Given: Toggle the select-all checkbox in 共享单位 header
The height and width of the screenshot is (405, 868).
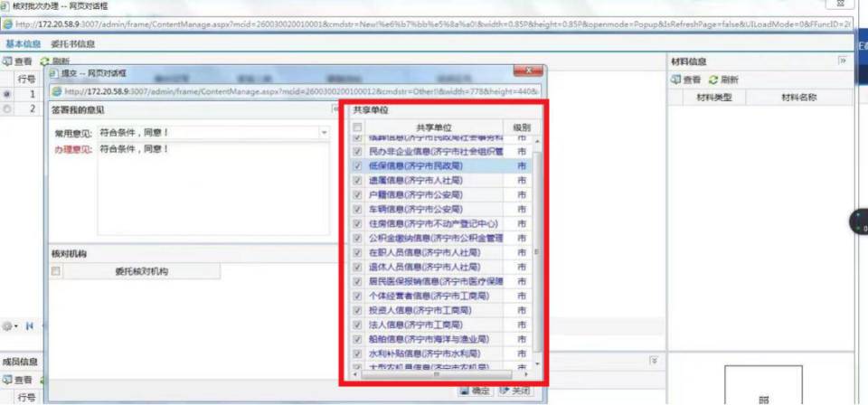Looking at the screenshot, I should pyautogui.click(x=358, y=127).
